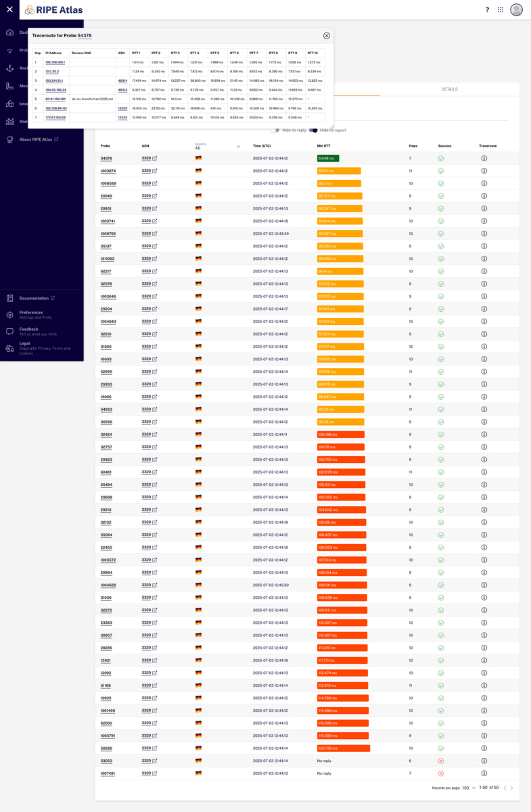This screenshot has height=812, width=531.
Task: Click IP address 162.158.84.161 in traceroute
Action: click(x=56, y=108)
